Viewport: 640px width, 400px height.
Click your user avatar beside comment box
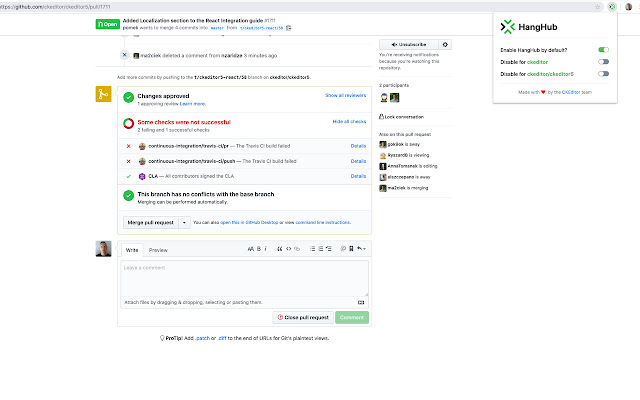tap(104, 249)
